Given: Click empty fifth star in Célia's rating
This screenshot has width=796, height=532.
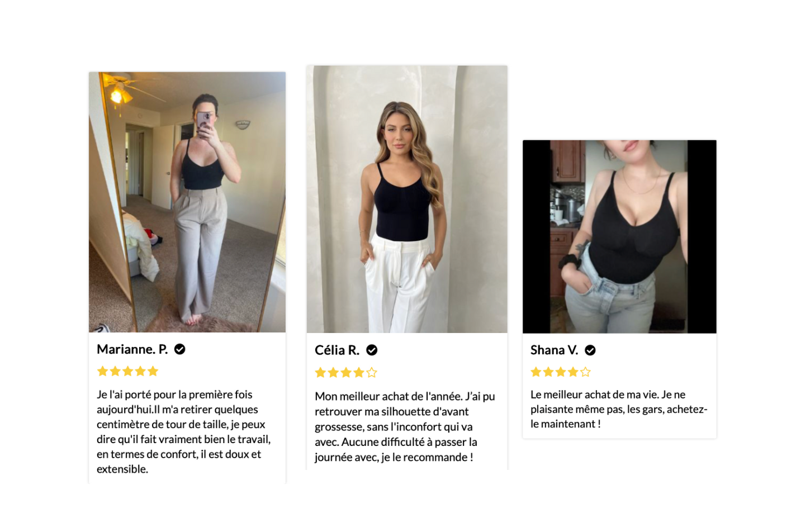Looking at the screenshot, I should tap(372, 373).
